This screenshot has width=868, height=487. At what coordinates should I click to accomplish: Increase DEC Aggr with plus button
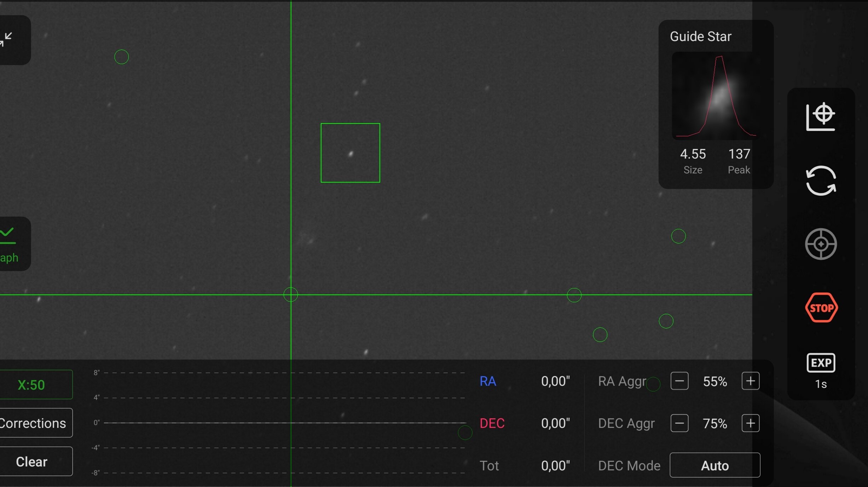[x=750, y=423]
